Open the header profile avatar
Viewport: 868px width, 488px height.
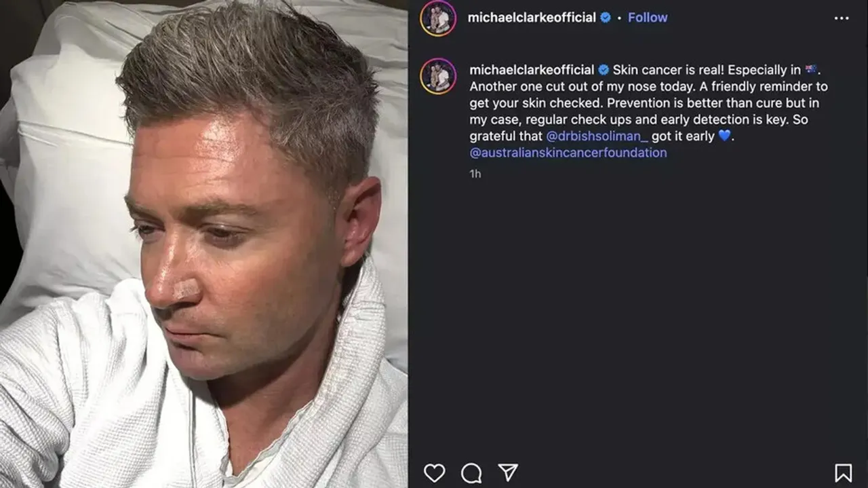coord(438,18)
